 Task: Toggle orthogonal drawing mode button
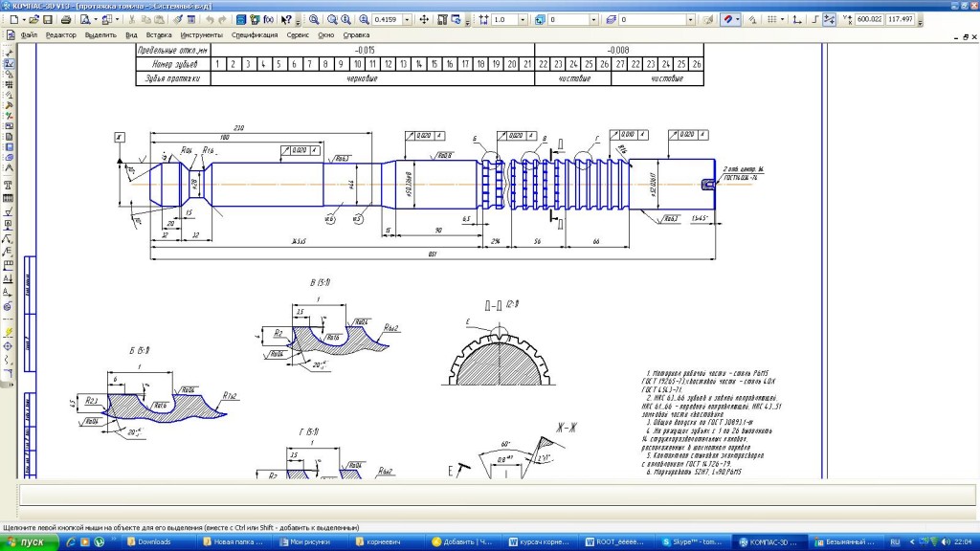[815, 20]
